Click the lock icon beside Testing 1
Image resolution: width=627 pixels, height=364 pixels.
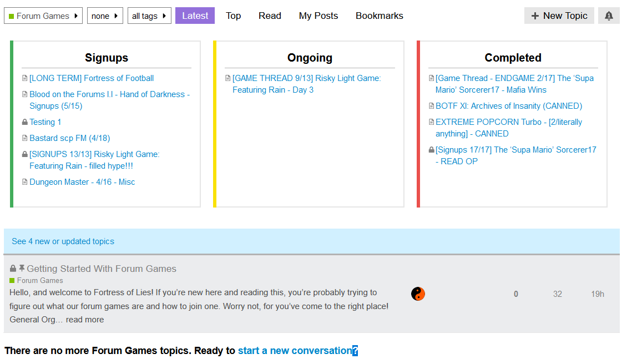coord(25,122)
